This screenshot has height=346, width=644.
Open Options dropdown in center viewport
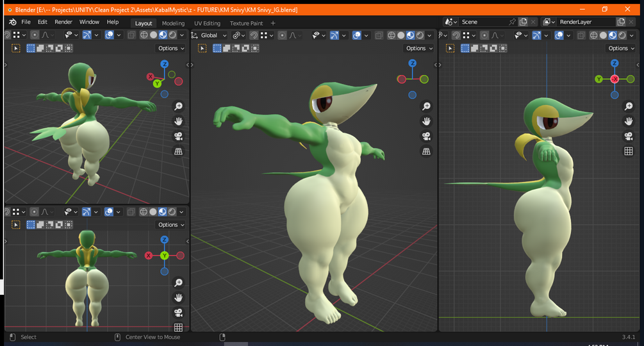click(419, 49)
